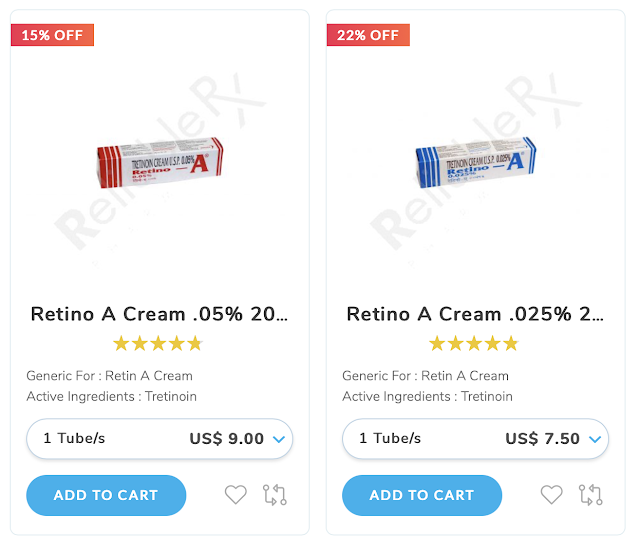Add Retino A .05% cream to cart
The height and width of the screenshot is (554, 640).
point(106,495)
